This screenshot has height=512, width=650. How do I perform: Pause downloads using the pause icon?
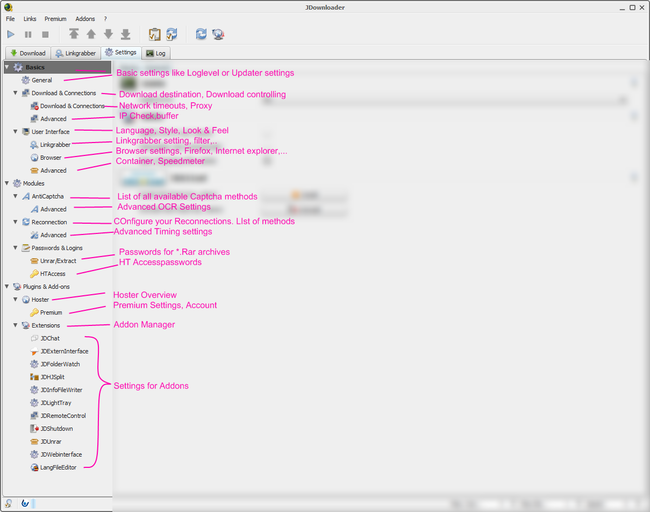tap(28, 34)
